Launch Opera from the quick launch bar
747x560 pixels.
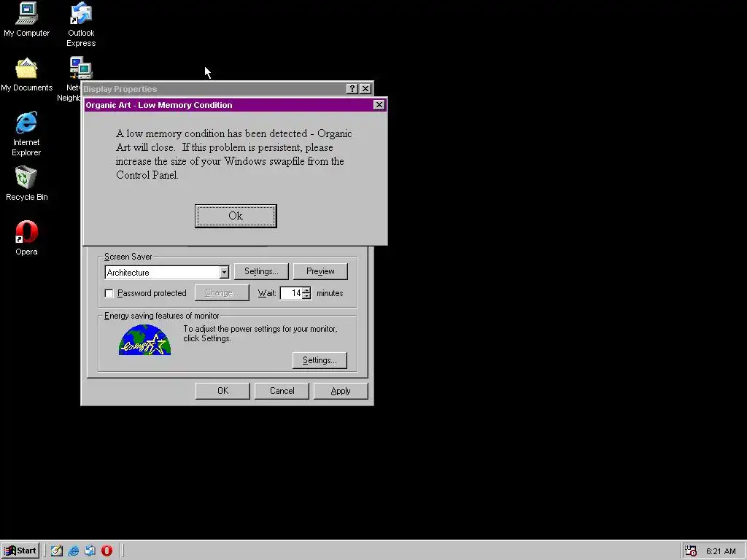point(107,551)
